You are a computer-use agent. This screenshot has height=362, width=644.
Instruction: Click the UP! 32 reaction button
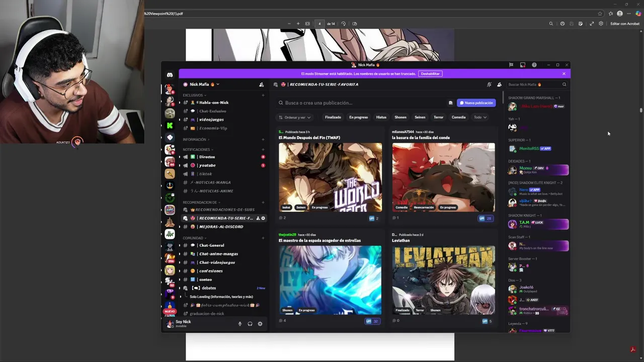[372, 321]
